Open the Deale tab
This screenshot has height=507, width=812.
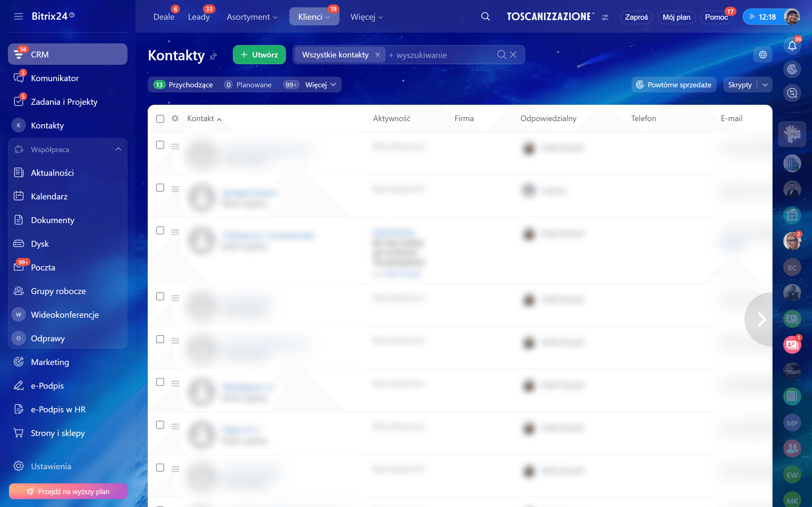[x=164, y=17]
